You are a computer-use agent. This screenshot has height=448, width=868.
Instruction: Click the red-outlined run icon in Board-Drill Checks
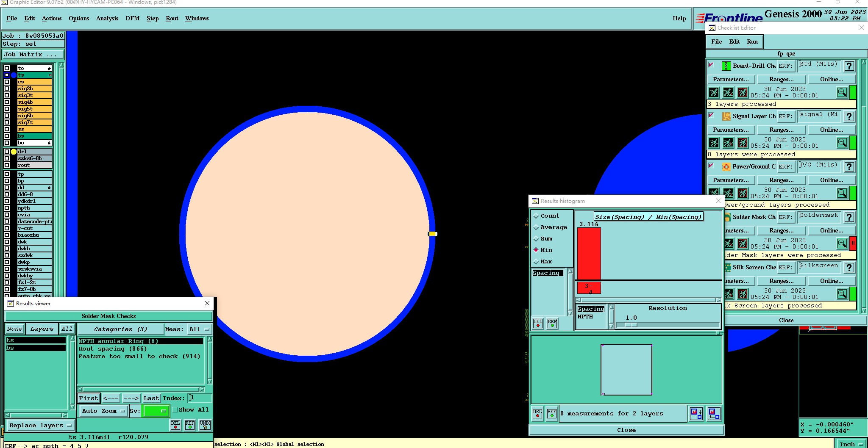click(x=743, y=92)
